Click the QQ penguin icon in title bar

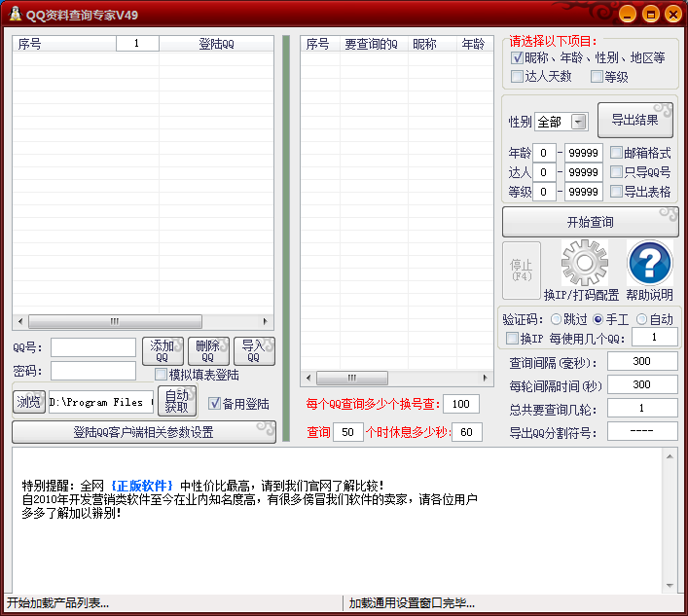[16, 14]
